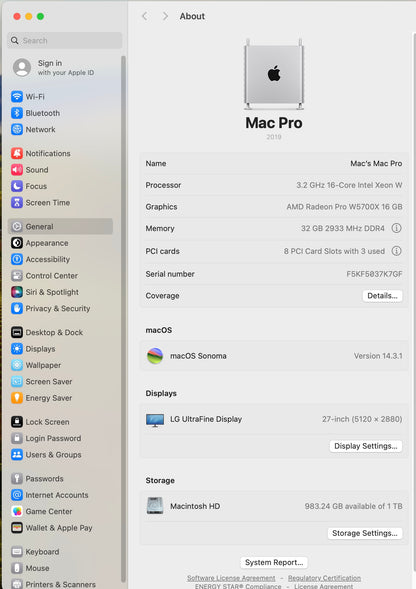Open Coverage Details button
The width and height of the screenshot is (416, 589).
pos(382,296)
